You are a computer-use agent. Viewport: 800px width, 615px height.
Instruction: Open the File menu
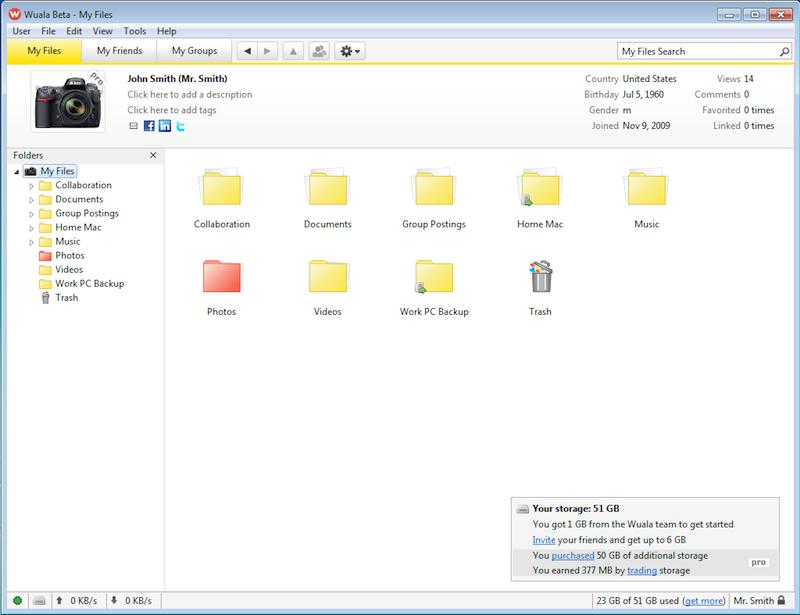[x=48, y=31]
